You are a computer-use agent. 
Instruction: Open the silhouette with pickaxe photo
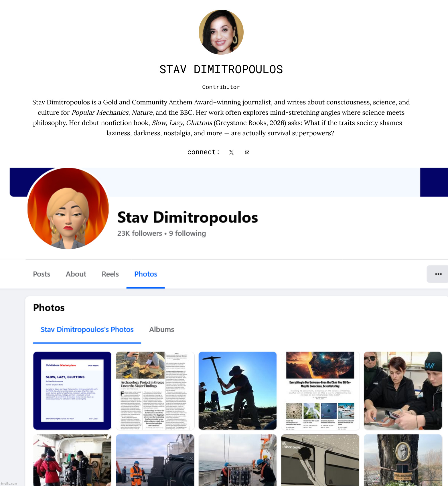coord(238,391)
